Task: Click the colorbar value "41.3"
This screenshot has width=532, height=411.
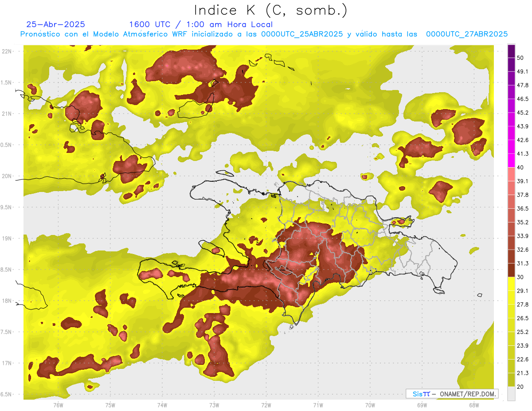Action: click(x=523, y=154)
